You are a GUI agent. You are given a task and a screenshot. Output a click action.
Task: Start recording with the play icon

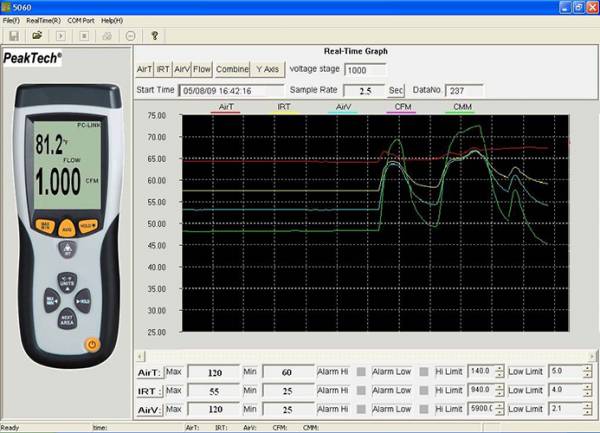(x=61, y=35)
